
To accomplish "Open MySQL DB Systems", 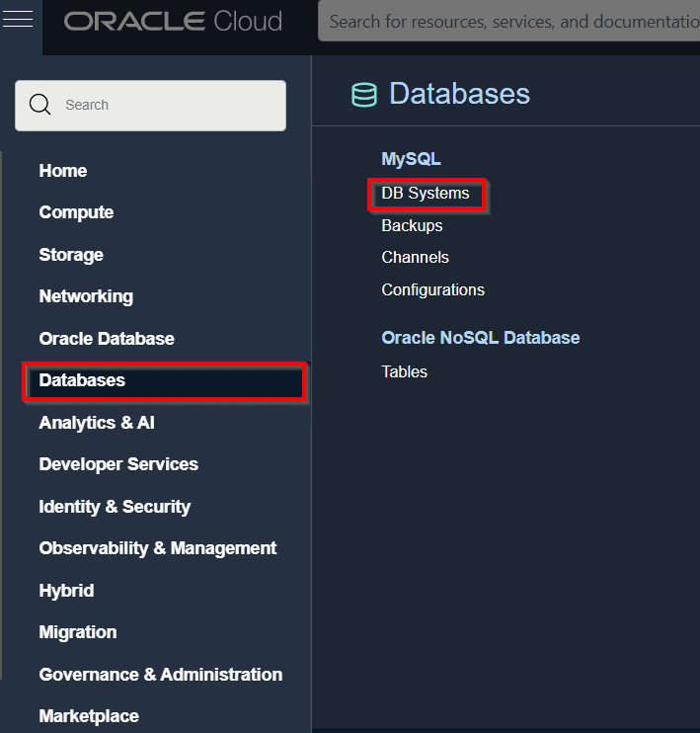I will (426, 193).
